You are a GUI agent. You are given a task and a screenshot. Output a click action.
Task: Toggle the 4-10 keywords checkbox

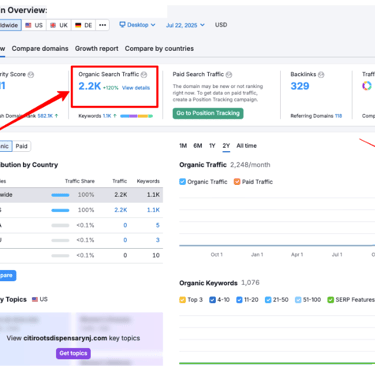[212, 300]
